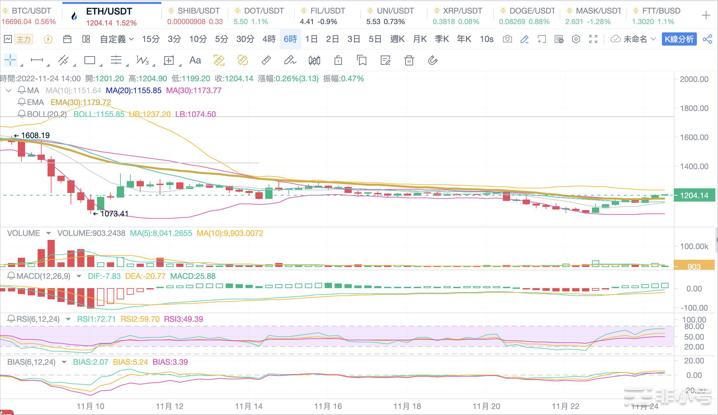The height and width of the screenshot is (415, 718).
Task: Click the briefcase icon in top toolbar
Action: tap(67, 39)
